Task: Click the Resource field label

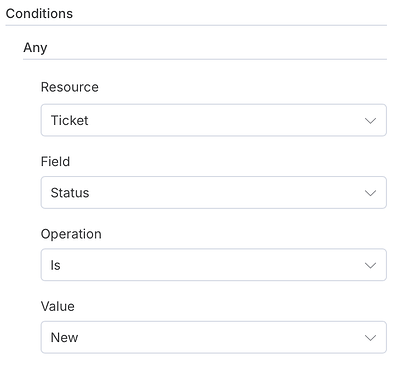Action: pos(70,87)
